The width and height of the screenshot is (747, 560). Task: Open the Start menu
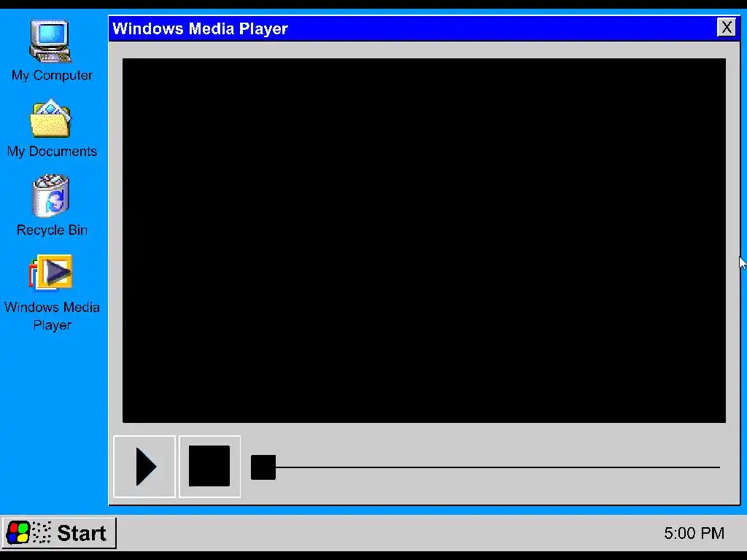(58, 533)
